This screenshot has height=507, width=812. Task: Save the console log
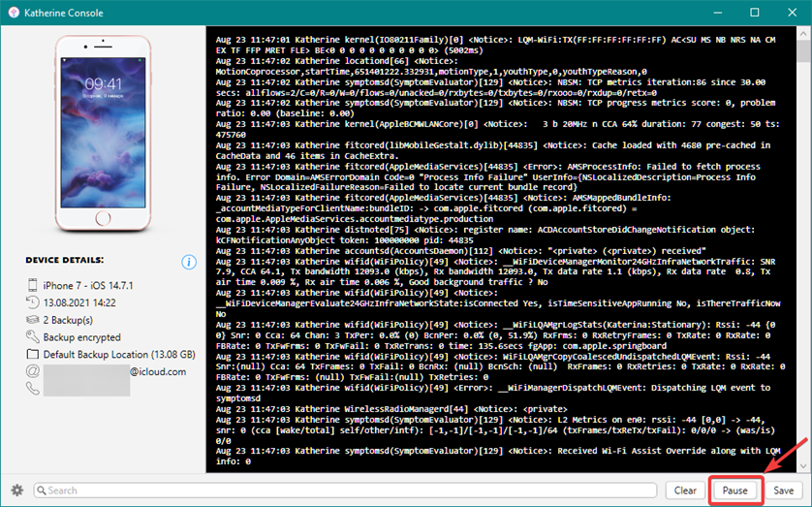tap(784, 491)
